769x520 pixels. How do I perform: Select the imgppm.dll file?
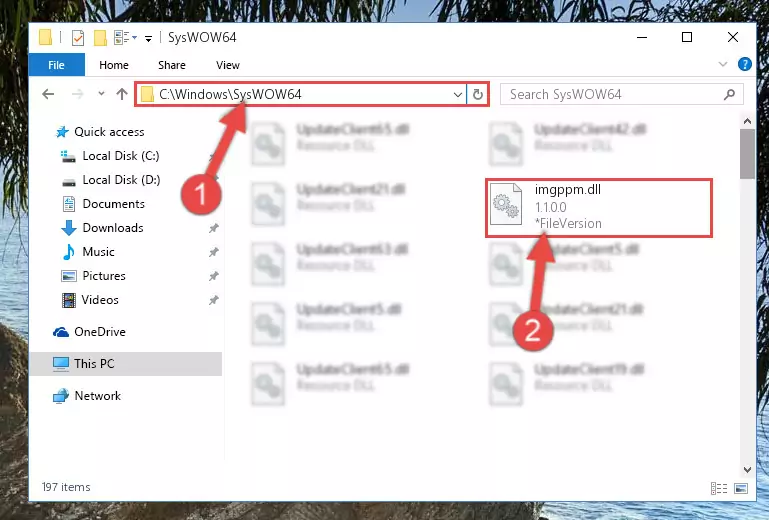pos(598,208)
